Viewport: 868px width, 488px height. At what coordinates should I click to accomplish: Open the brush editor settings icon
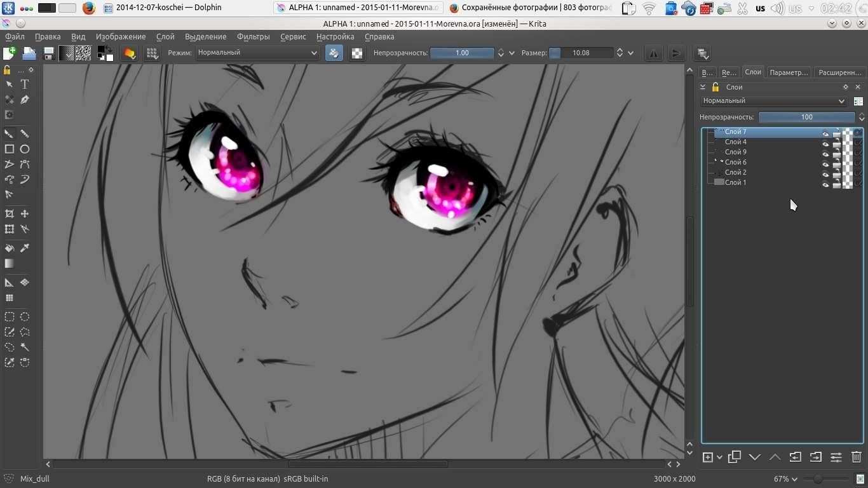130,53
